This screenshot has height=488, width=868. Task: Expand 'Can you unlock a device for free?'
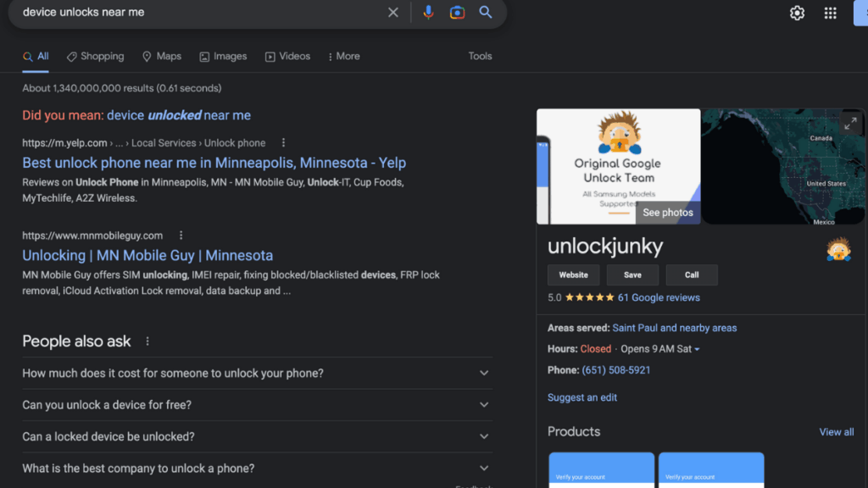[258, 405]
